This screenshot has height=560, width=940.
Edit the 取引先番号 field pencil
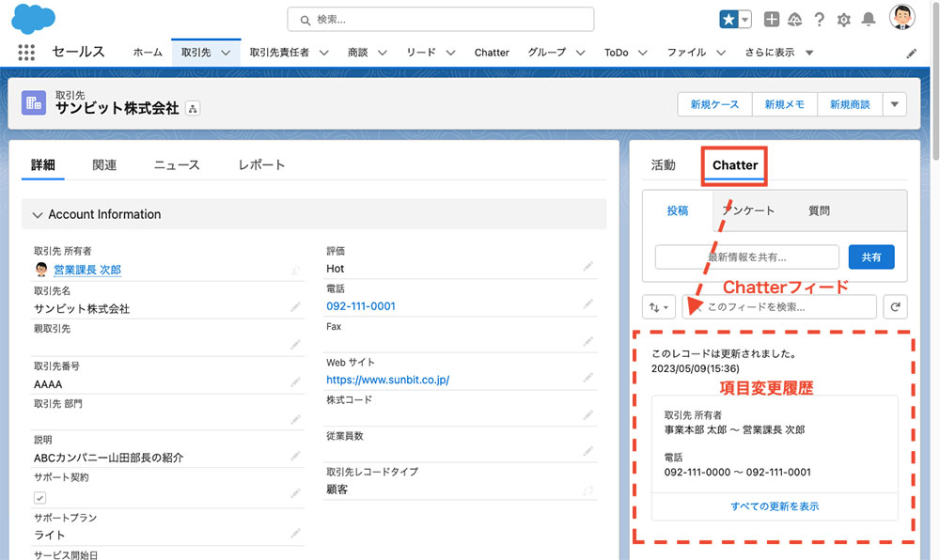[295, 382]
